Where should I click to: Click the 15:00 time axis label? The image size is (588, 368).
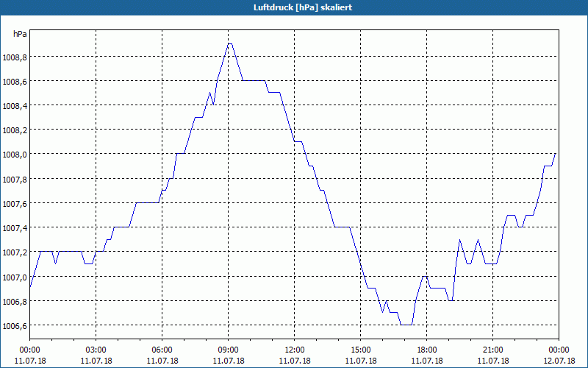[x=360, y=350]
